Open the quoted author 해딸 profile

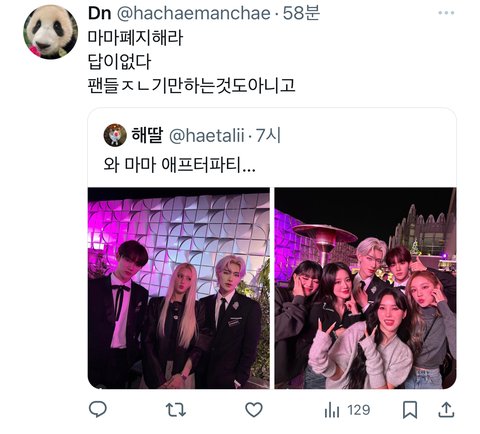tap(147, 135)
